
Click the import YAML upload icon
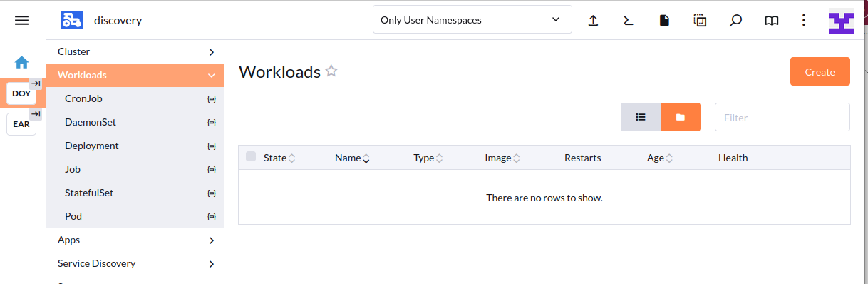(593, 21)
